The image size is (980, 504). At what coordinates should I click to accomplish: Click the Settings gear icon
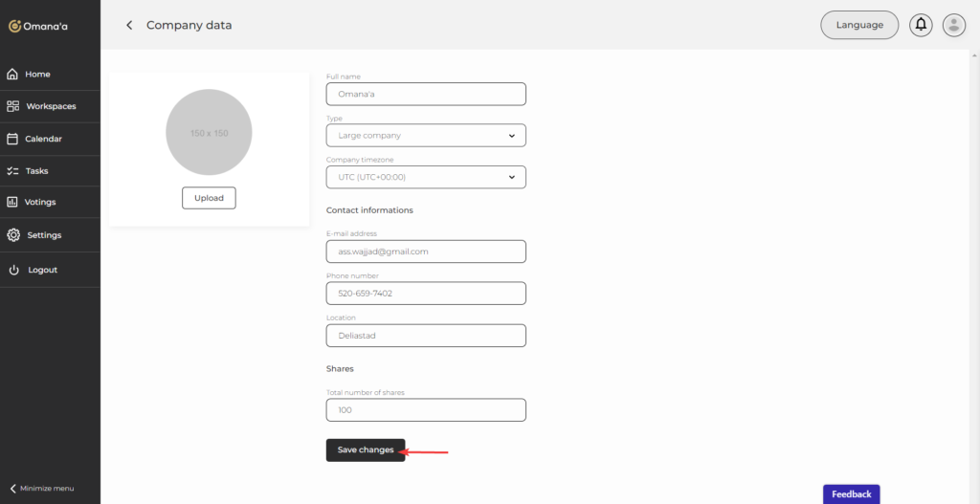12,235
